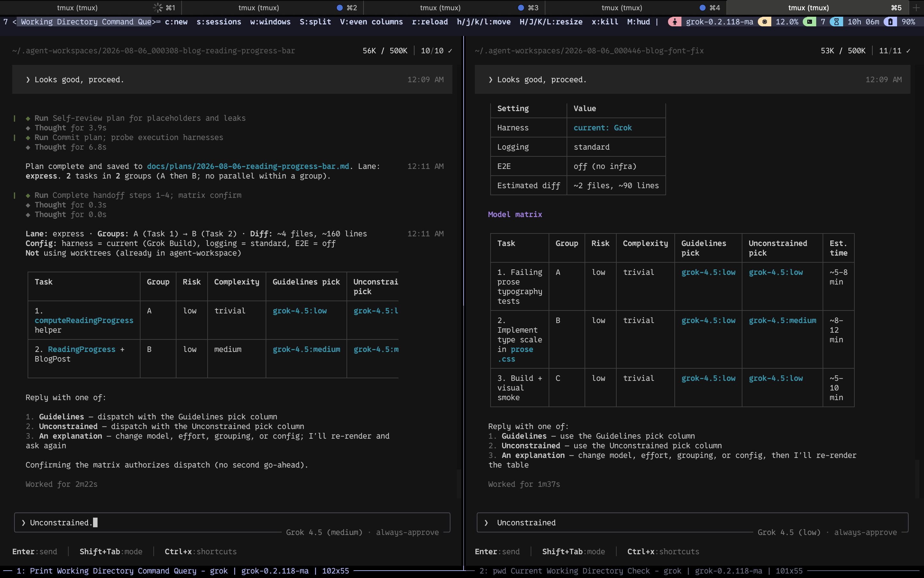Screen dimensions: 924x578
Task: Click the battery charging icon beside 90%
Action: click(x=890, y=22)
